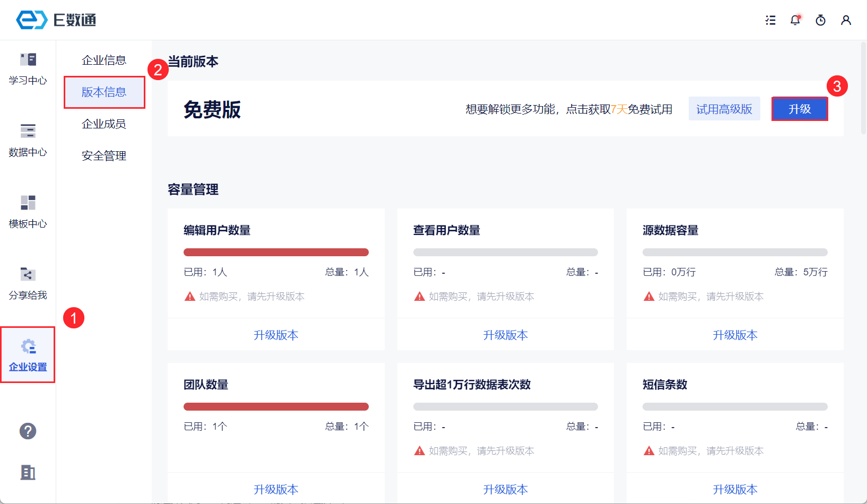Open the 企业成员 menu item
The image size is (867, 504).
tap(104, 124)
